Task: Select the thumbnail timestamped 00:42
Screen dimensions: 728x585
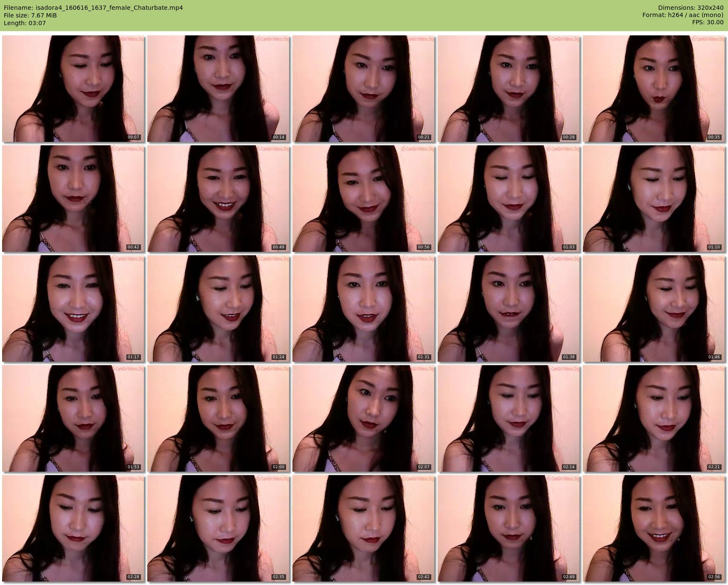Action: (x=73, y=199)
